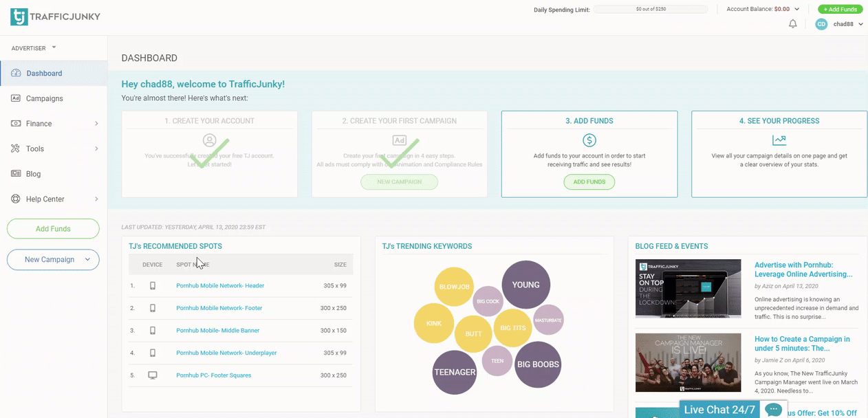Click the Live Chat 24/7 widget label

coord(719,410)
